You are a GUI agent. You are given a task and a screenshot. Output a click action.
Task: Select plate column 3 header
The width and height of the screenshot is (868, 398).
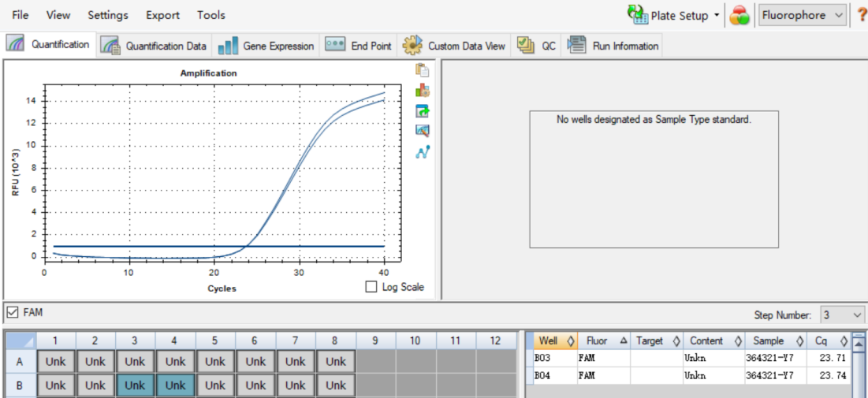point(135,341)
